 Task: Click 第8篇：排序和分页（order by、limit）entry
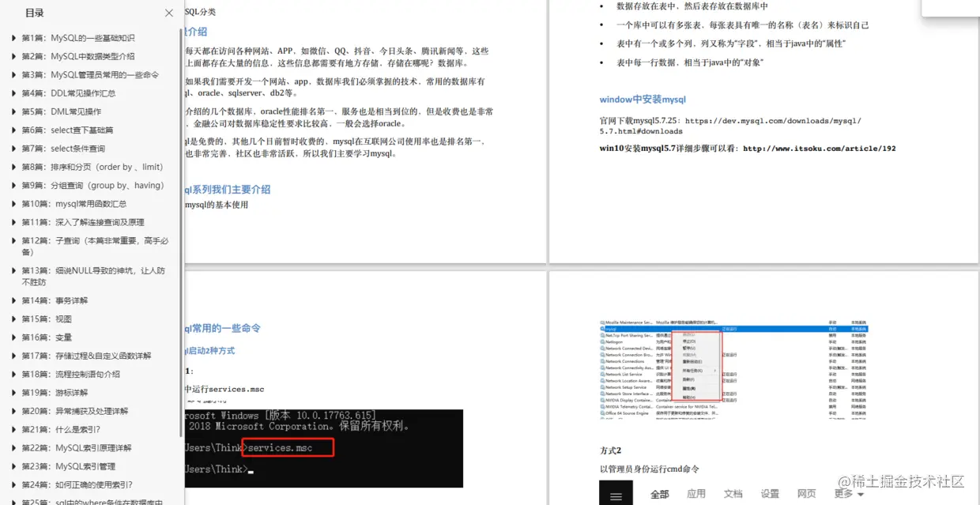92,167
